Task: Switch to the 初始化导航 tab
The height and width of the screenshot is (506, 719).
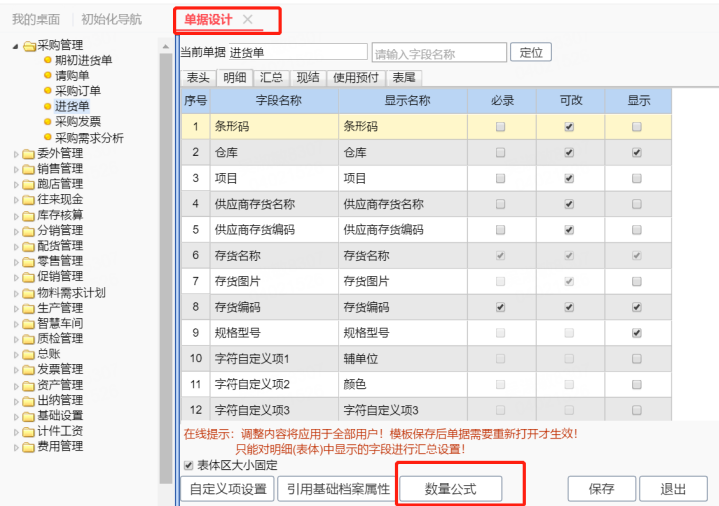Action: (x=111, y=19)
